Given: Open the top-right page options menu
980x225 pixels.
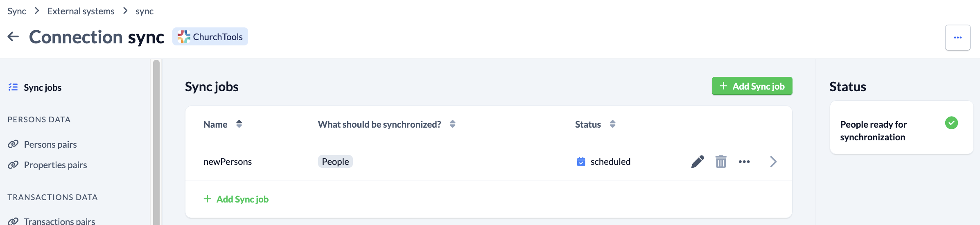Looking at the screenshot, I should [957, 38].
